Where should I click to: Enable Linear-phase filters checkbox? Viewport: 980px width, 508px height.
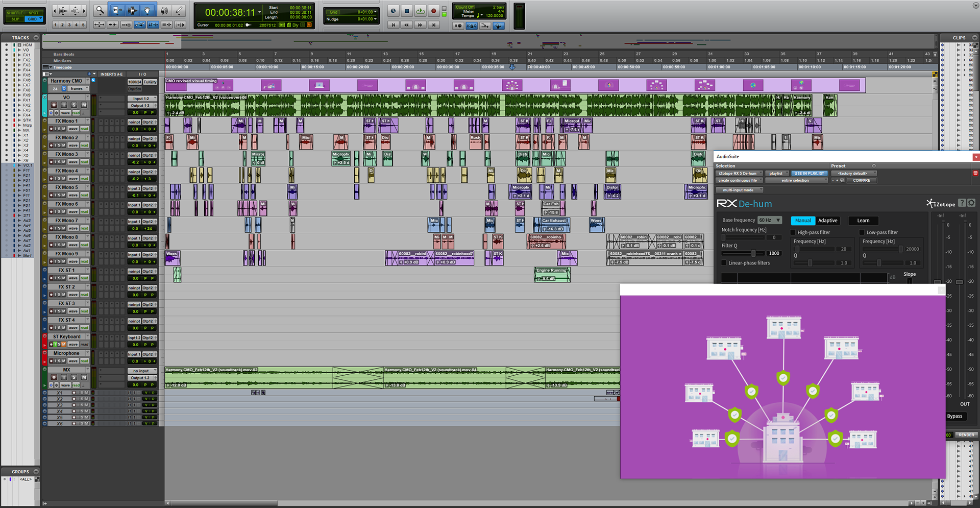pos(724,263)
